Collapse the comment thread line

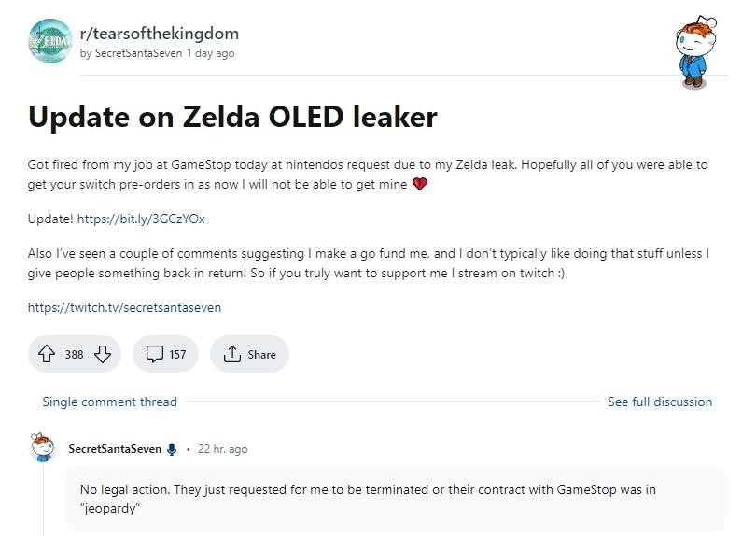(43, 500)
